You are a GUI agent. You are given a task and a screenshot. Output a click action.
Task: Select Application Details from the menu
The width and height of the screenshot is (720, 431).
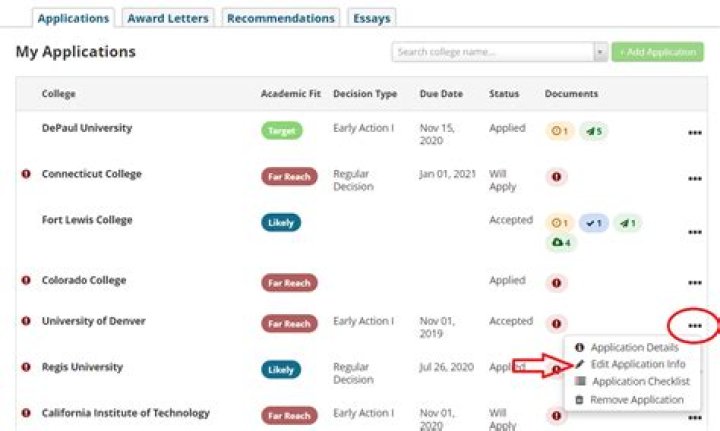coord(627,347)
